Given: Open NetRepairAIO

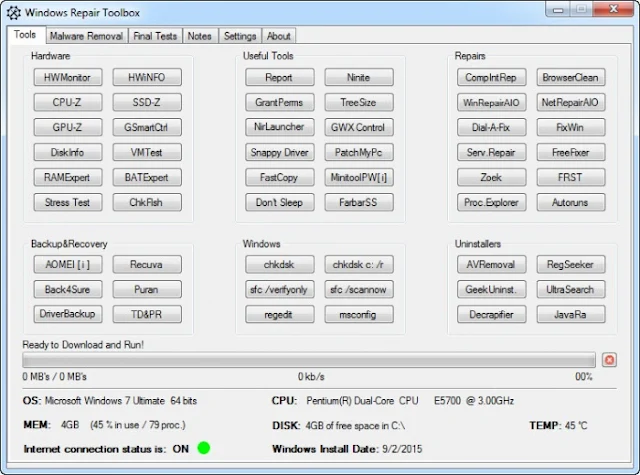Looking at the screenshot, I should click(571, 102).
